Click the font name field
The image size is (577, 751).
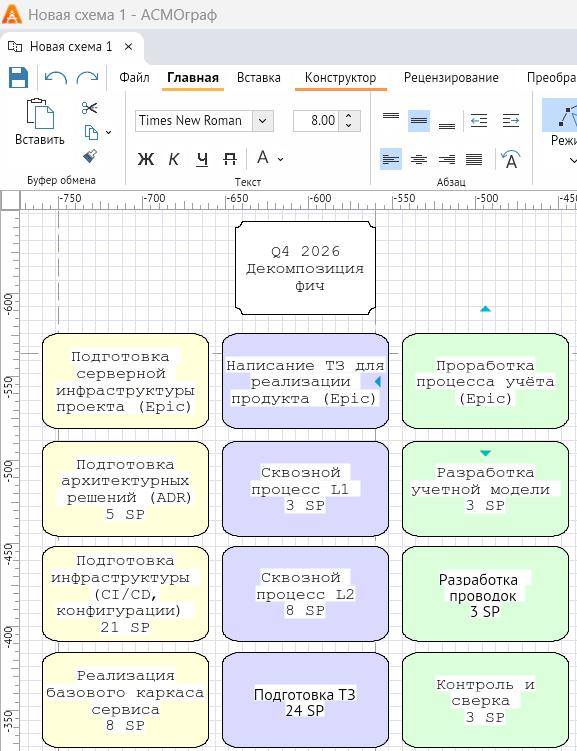tap(194, 121)
